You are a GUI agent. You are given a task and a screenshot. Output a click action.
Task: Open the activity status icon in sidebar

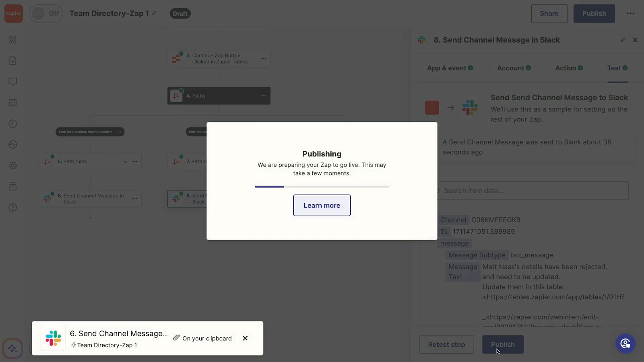click(x=13, y=144)
